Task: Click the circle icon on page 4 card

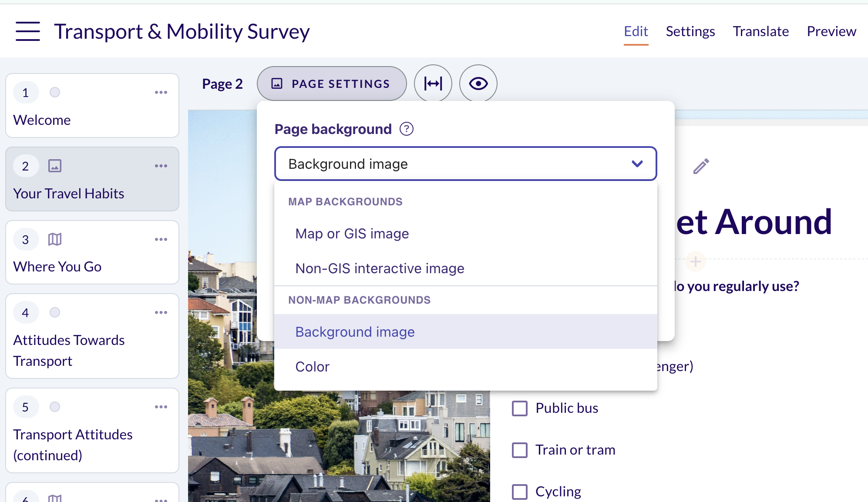Action: (55, 312)
